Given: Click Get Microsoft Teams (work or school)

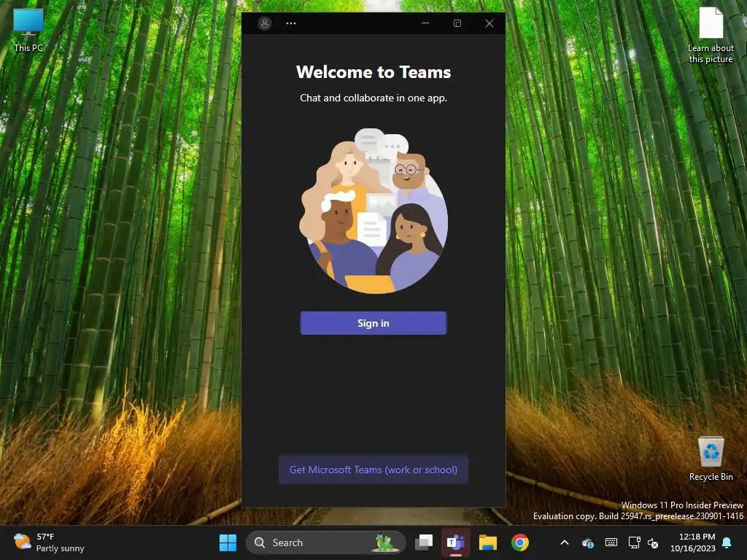Looking at the screenshot, I should point(373,470).
